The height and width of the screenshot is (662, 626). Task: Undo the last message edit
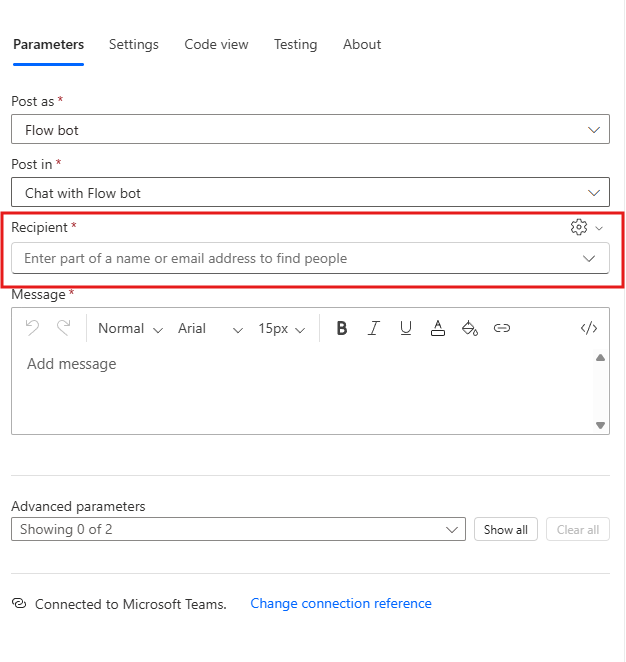tap(33, 328)
